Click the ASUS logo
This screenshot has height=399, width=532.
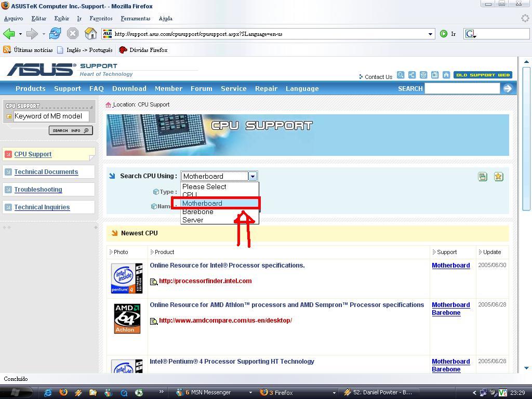[41, 70]
